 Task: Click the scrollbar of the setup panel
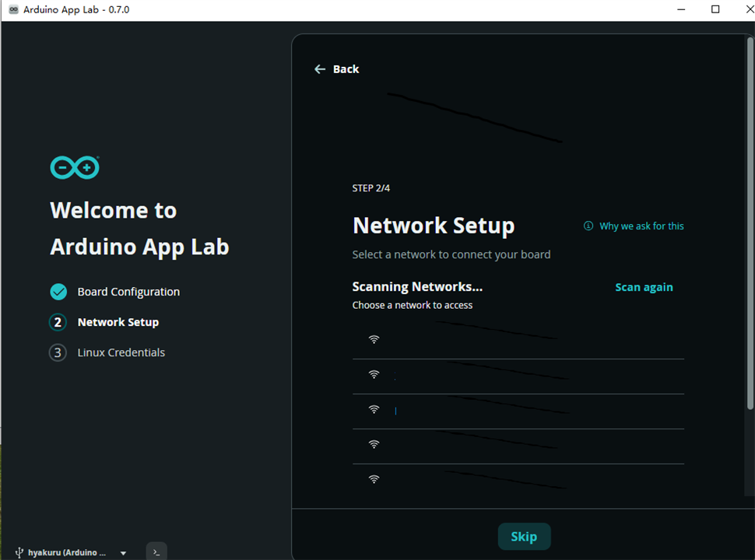point(750,224)
